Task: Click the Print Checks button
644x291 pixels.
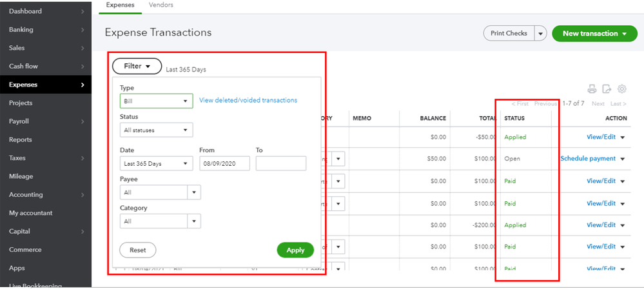Action: point(509,34)
